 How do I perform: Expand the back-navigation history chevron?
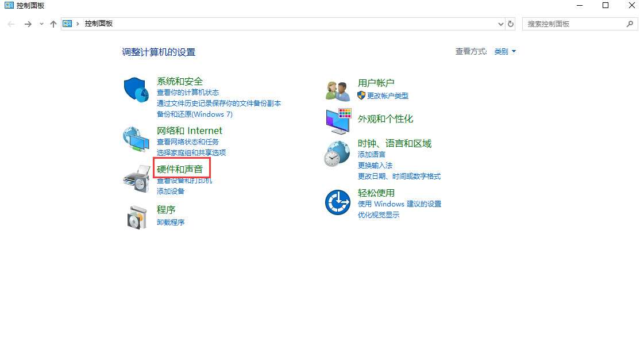41,24
